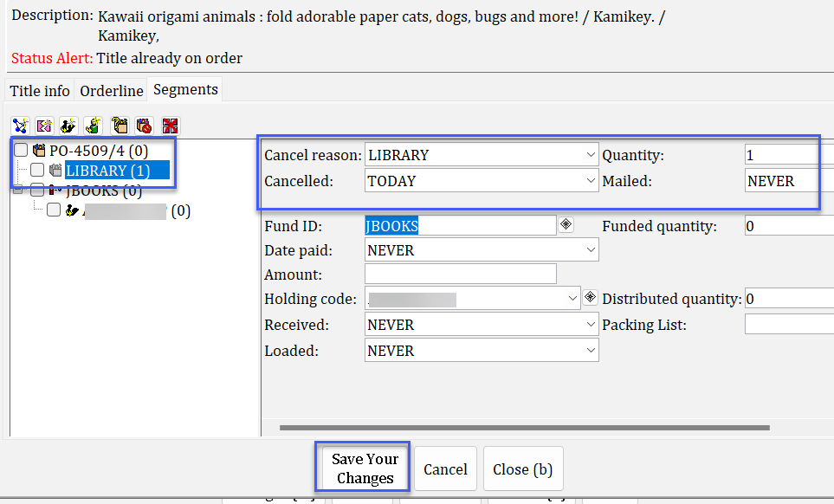Click the shopping bag with red prohibition icon
This screenshot has width=834, height=504.
(x=145, y=126)
